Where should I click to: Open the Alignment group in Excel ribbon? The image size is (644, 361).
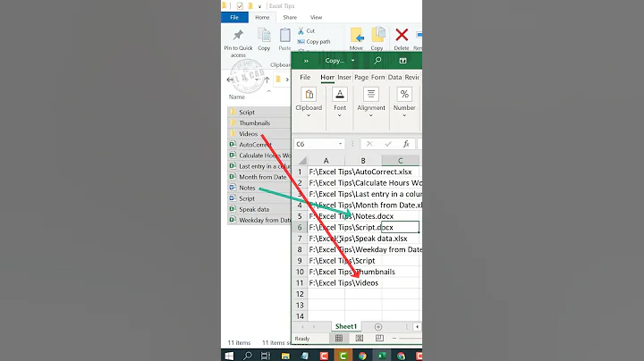pos(371,103)
